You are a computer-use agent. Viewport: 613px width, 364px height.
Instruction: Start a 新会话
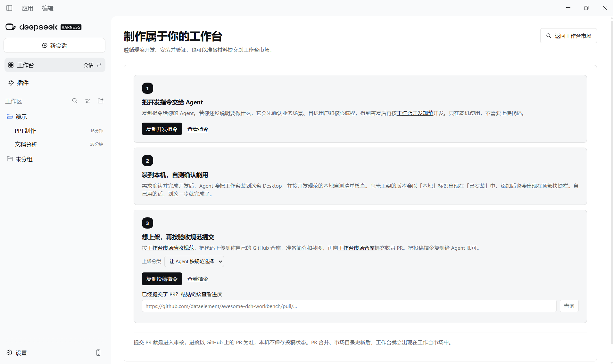54,45
